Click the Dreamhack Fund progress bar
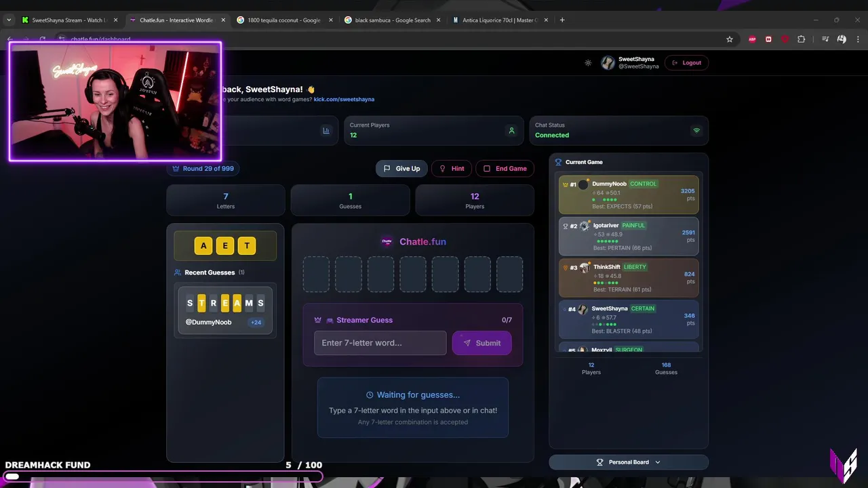Image resolution: width=868 pixels, height=488 pixels. point(161,476)
